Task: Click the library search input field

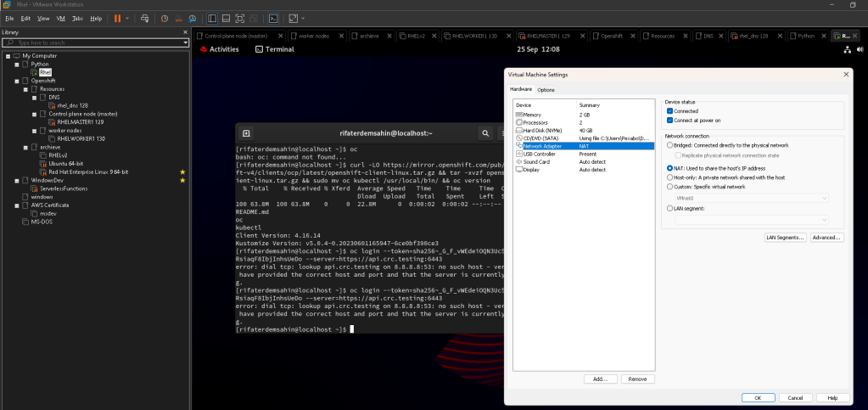Action: pos(96,42)
